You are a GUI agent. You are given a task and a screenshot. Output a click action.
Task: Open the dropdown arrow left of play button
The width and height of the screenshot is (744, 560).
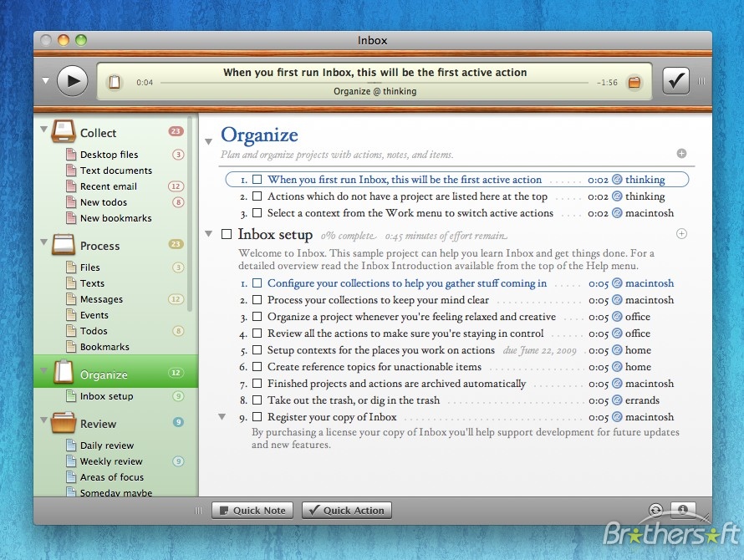click(45, 81)
